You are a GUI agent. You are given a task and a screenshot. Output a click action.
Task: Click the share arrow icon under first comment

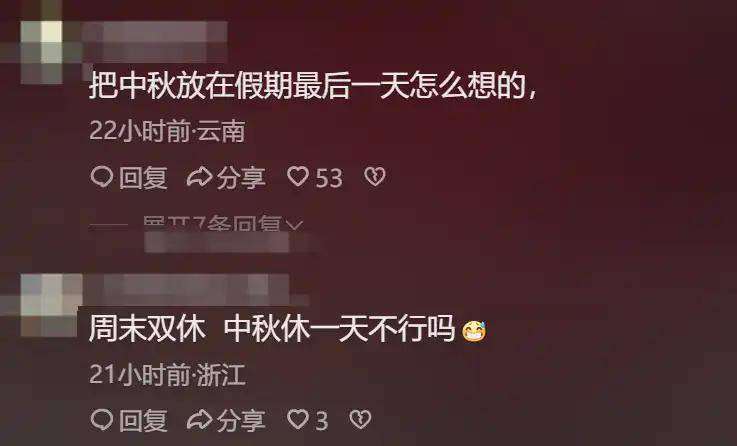tap(200, 177)
